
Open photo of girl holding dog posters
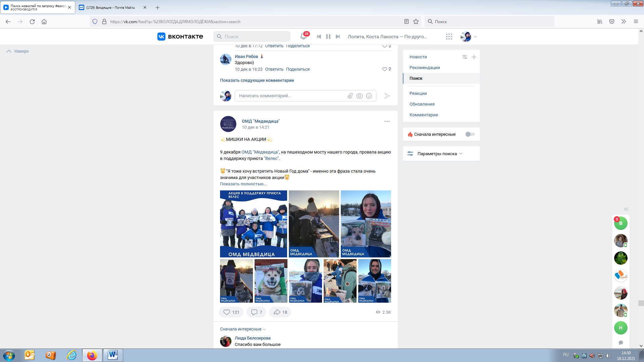click(x=366, y=224)
